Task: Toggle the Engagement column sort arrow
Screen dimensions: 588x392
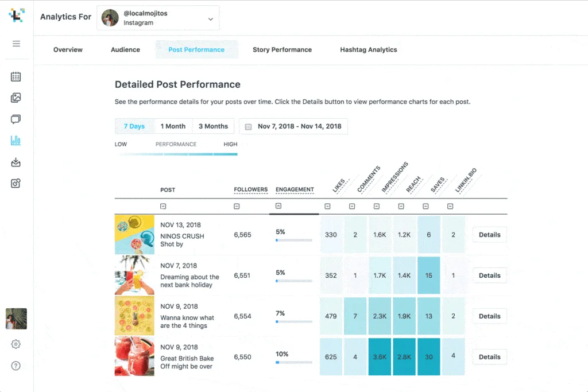Action: coord(278,206)
